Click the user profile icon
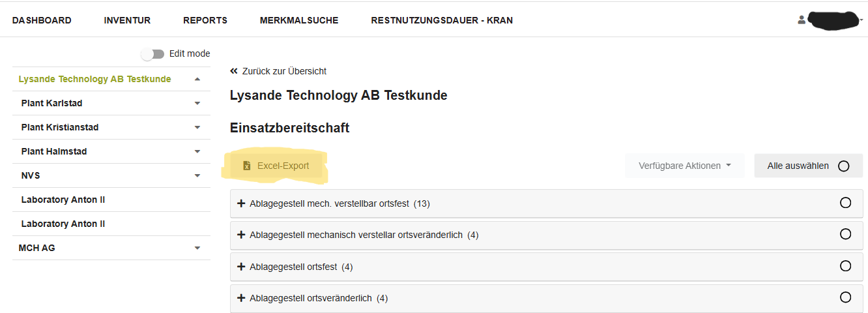 click(x=802, y=20)
